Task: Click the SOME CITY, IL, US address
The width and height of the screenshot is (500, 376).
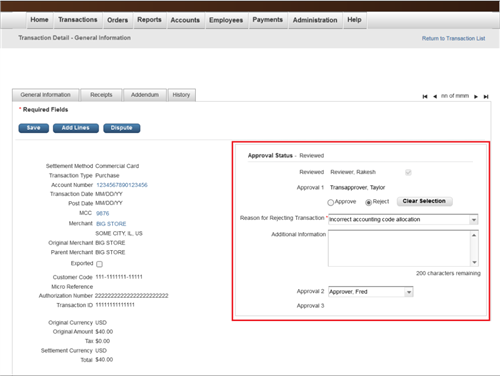Action: (119, 233)
